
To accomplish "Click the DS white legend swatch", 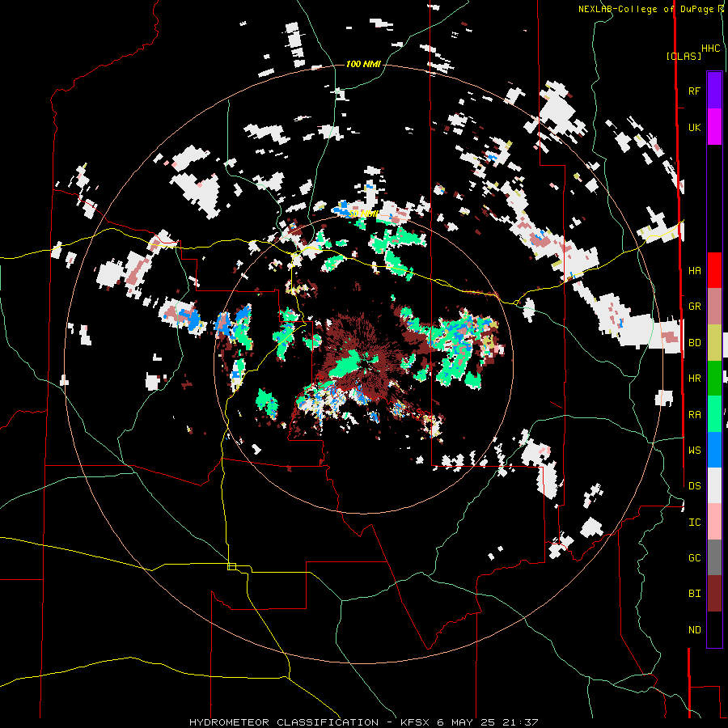I will point(714,485).
